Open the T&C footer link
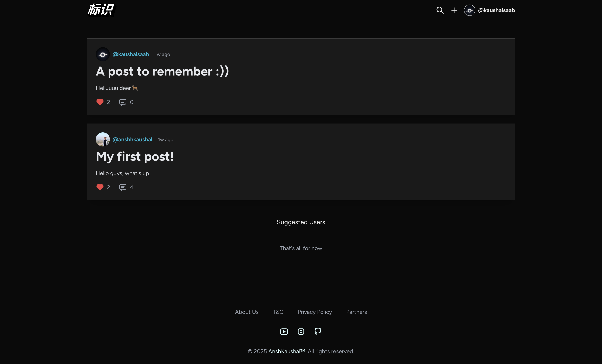This screenshot has height=364, width=602. pos(278,312)
